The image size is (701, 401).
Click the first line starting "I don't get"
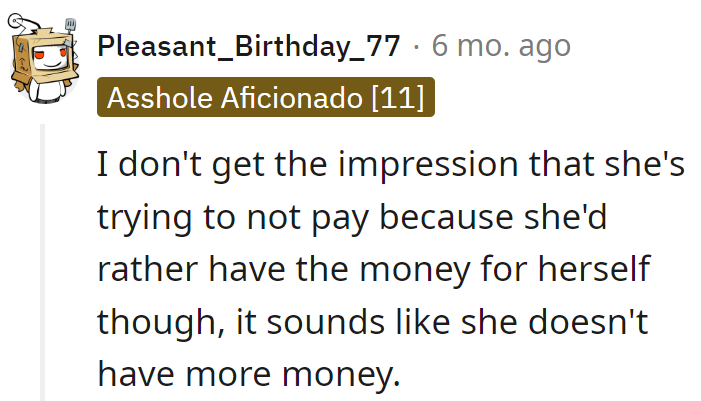click(x=391, y=166)
